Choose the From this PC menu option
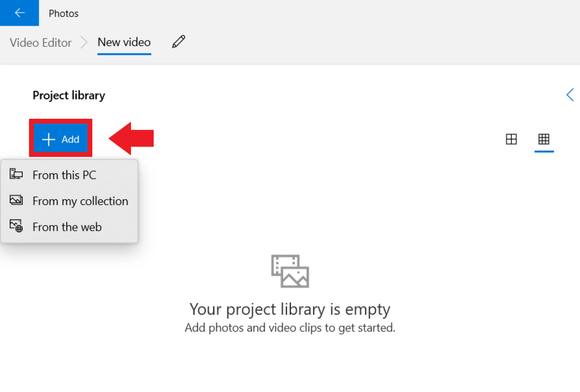Image resolution: width=580 pixels, height=392 pixels. (x=64, y=175)
